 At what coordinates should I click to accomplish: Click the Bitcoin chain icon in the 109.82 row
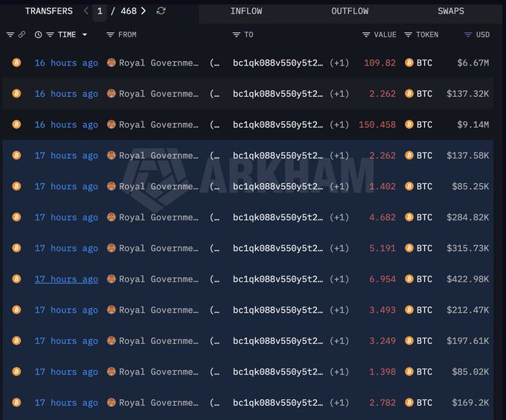tap(16, 63)
